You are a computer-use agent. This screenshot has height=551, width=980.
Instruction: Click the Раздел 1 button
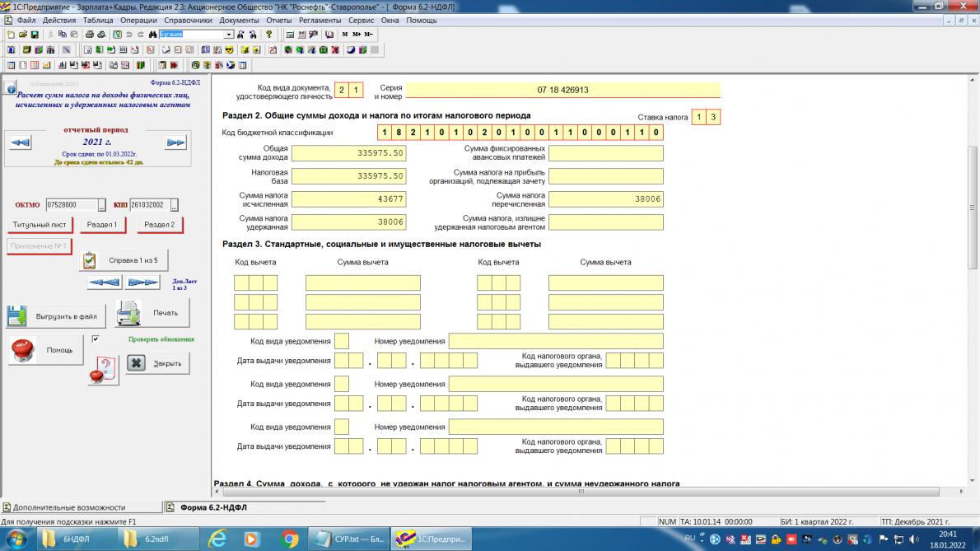coord(102,225)
